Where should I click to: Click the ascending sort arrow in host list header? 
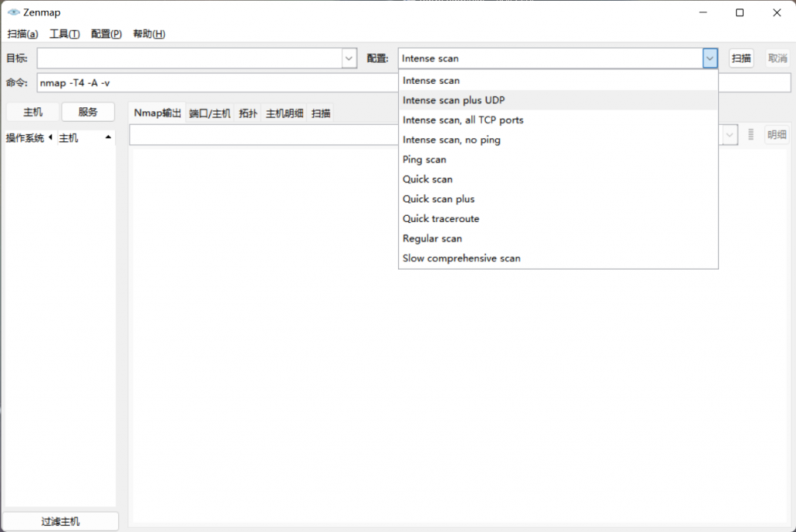(x=108, y=137)
